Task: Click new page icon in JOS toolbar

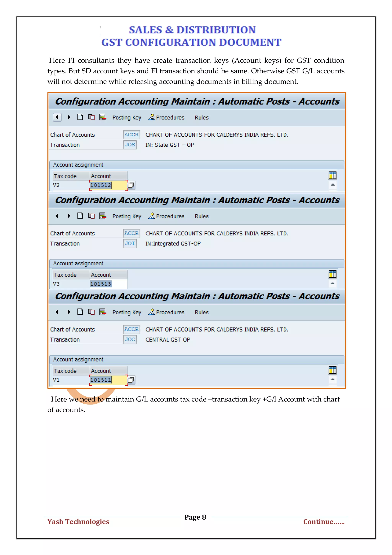Action: coord(80,117)
